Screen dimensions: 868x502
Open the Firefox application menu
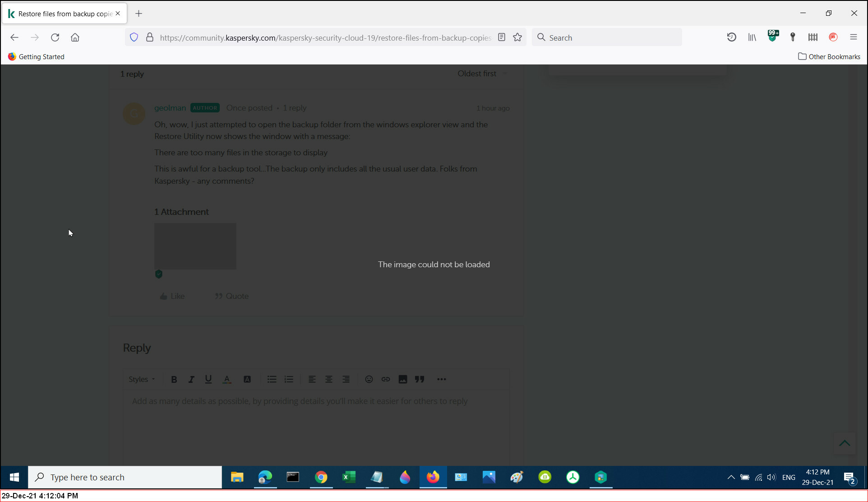tap(854, 37)
